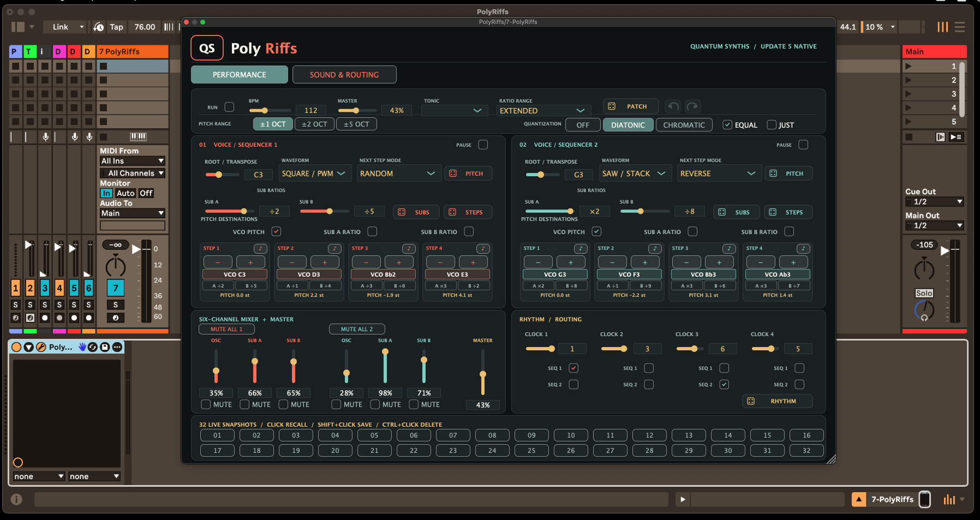Image resolution: width=980 pixels, height=520 pixels.
Task: Toggle the Poly device activator circle
Action: [x=16, y=347]
